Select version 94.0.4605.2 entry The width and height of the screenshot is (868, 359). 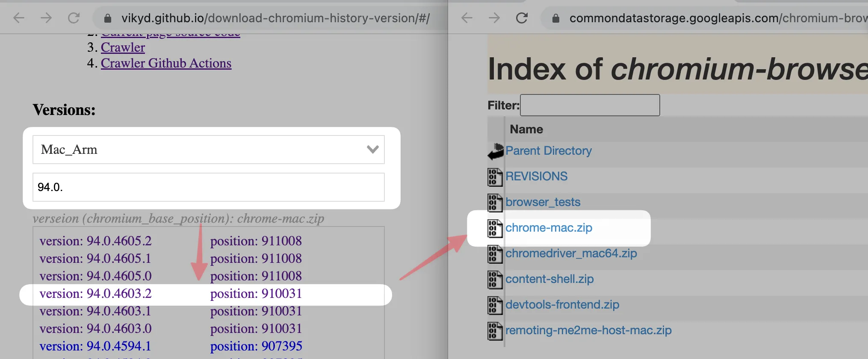(96, 241)
